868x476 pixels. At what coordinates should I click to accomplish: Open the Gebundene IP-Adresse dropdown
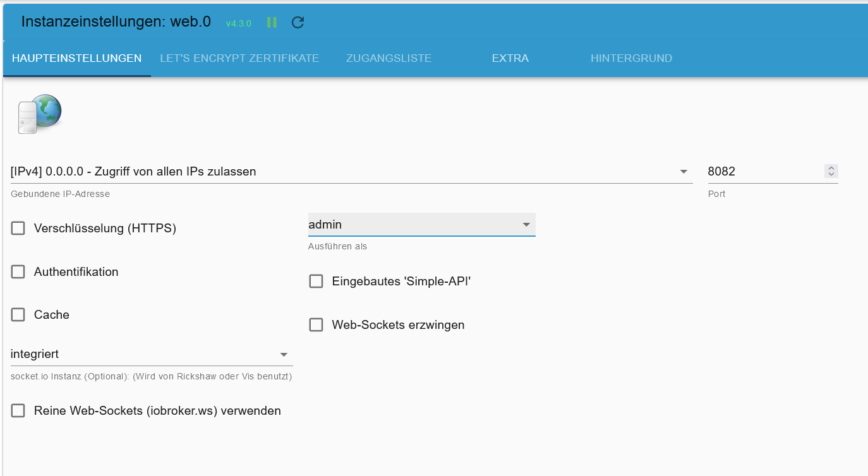351,172
